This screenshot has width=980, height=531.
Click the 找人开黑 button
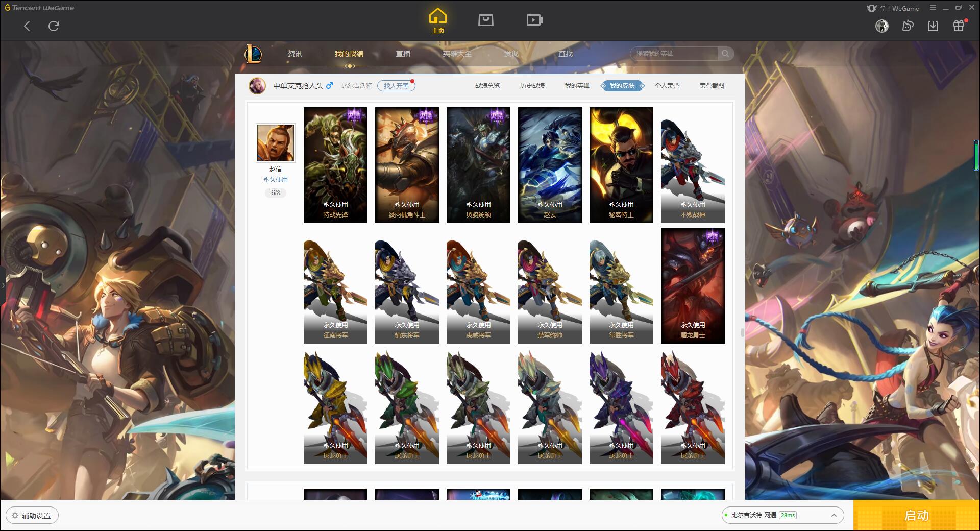(x=396, y=86)
